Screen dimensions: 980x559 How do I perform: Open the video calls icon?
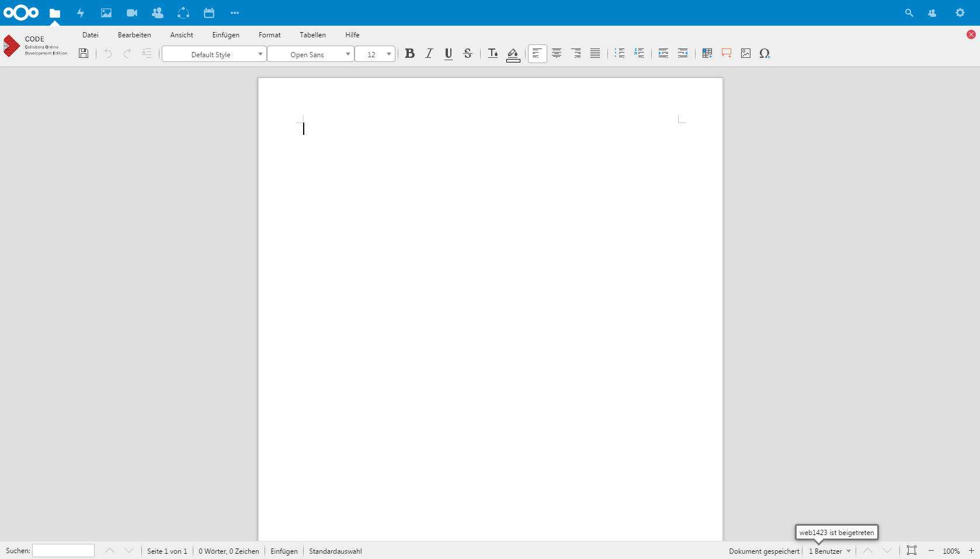pyautogui.click(x=132, y=13)
